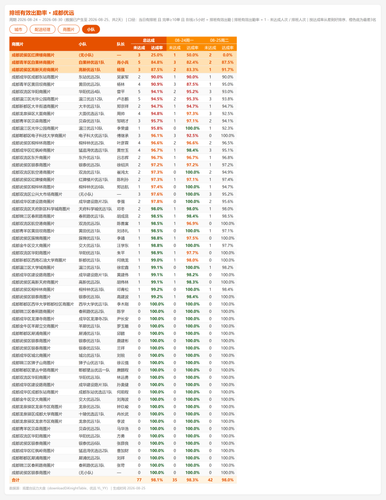386x500 pixels.
Task: Switch to the 商圈片 tab
Action: (x=69, y=29)
